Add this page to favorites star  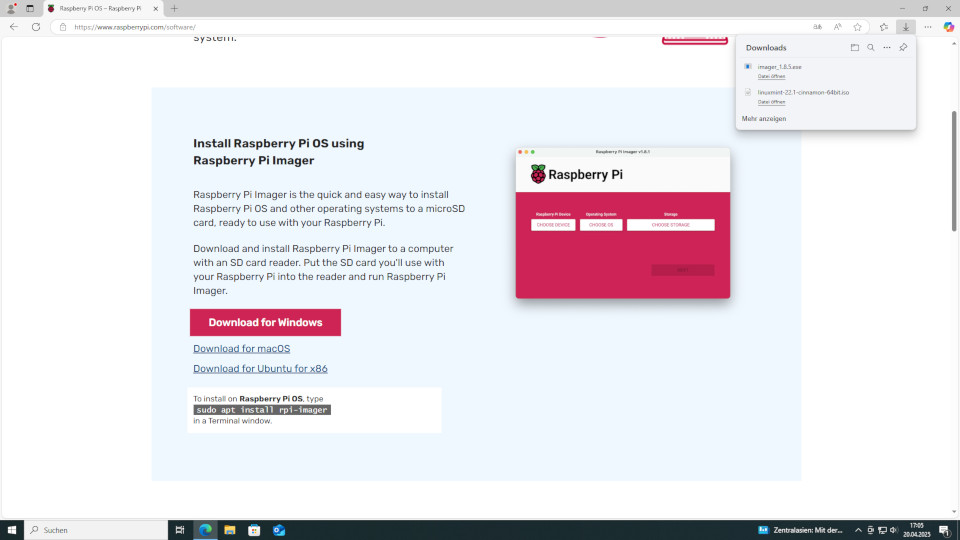coord(857,27)
